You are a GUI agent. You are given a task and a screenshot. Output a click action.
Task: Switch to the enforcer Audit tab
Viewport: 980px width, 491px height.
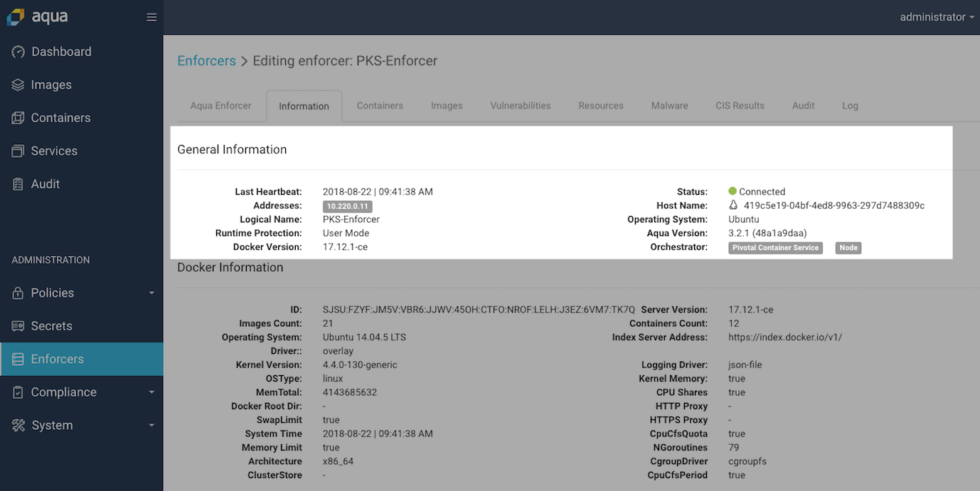[x=804, y=105]
